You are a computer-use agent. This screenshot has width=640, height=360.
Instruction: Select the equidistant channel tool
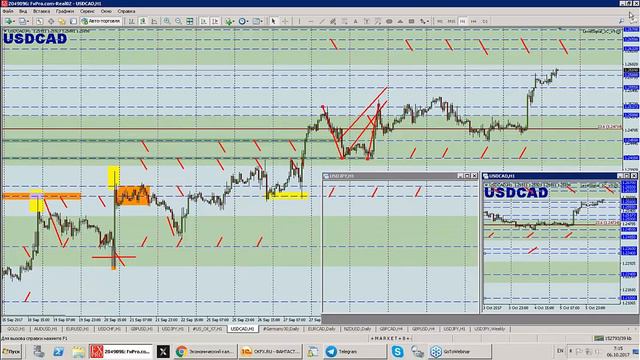pyautogui.click(x=333, y=21)
